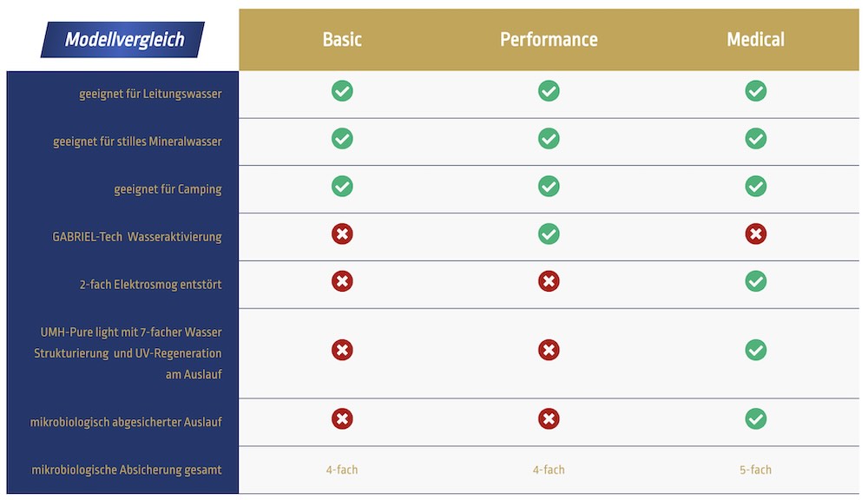This screenshot has height=500, width=868.
Task: Click Basic checkmark for Leitungswasser row
Action: click(x=342, y=91)
